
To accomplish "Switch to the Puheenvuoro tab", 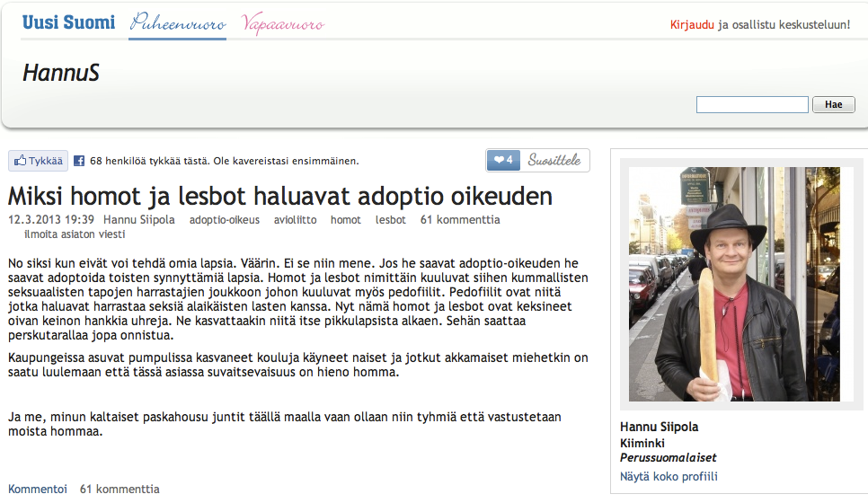I will pyautogui.click(x=178, y=24).
